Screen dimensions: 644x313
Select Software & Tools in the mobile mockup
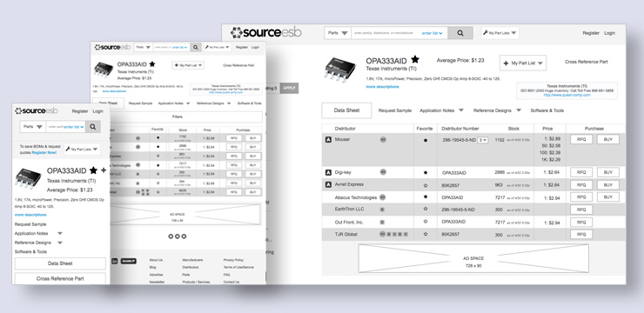[x=30, y=252]
